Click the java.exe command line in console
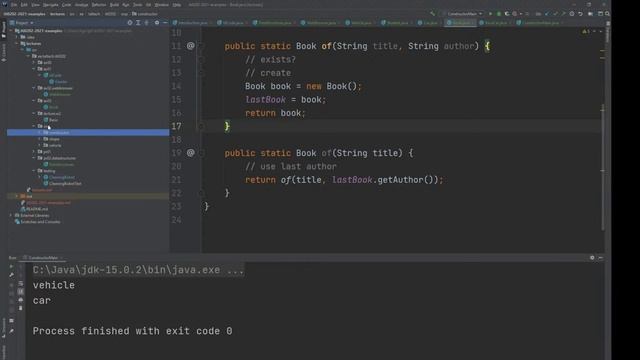This screenshot has height=360, width=640. click(138, 270)
